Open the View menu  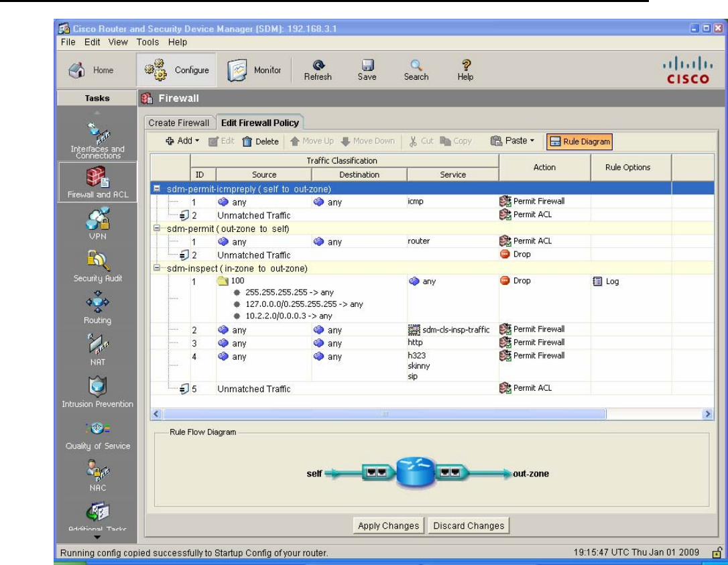[x=118, y=42]
